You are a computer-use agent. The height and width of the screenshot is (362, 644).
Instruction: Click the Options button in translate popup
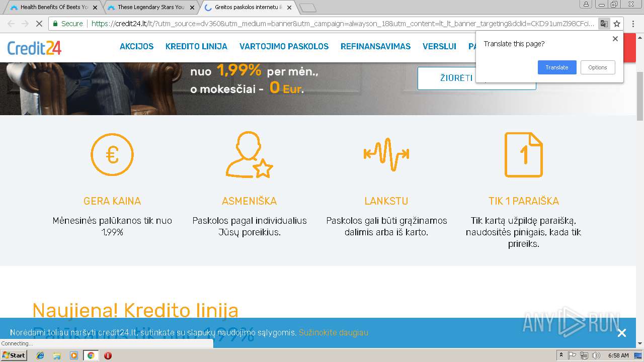(x=598, y=67)
